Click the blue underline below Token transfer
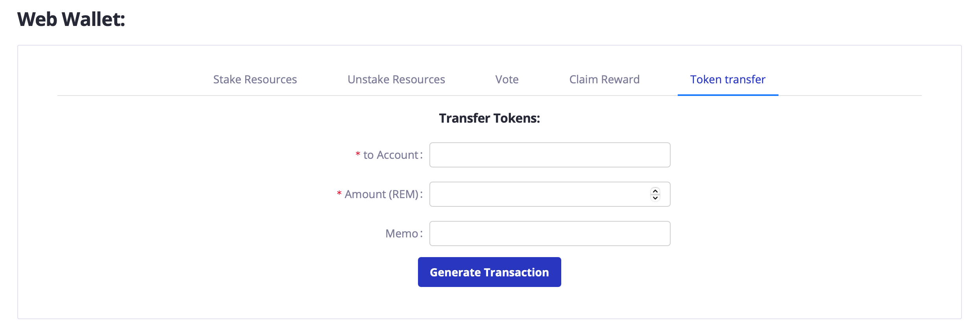980x331 pixels. coord(728,95)
